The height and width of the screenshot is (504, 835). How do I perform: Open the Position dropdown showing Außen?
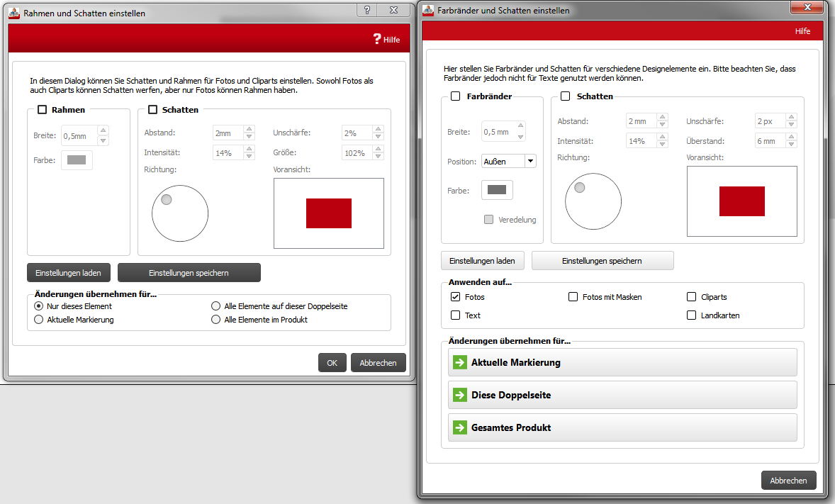pos(508,162)
